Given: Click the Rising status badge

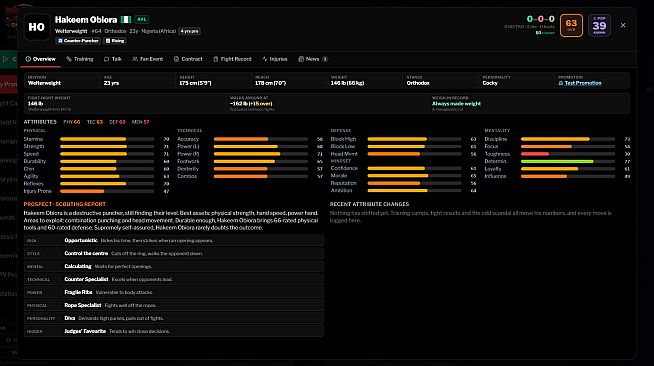Looking at the screenshot, I should pos(115,41).
